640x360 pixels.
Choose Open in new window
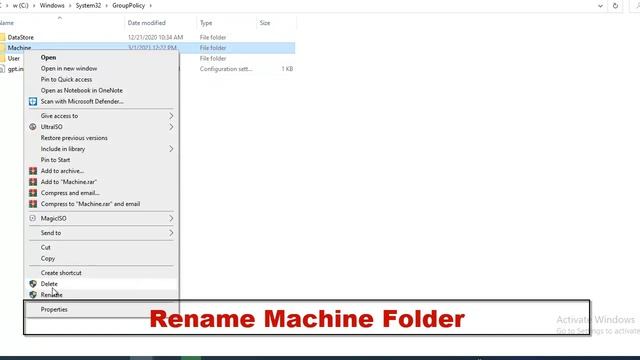coord(69,69)
